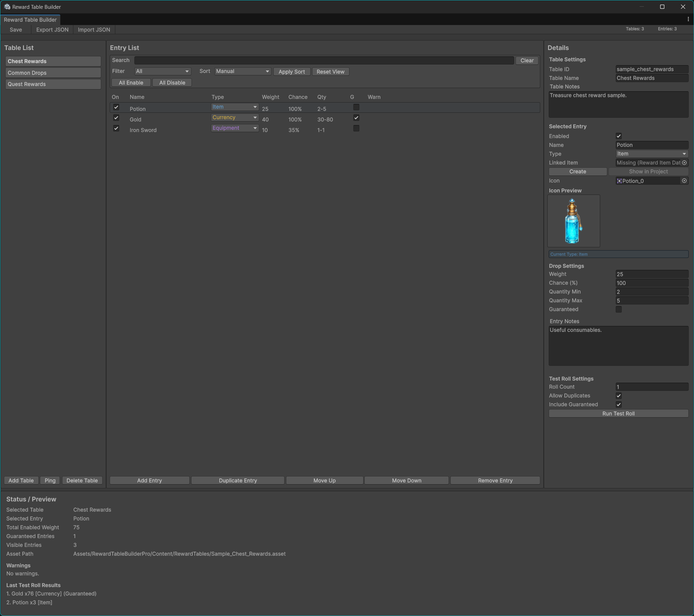Click the Create linked item button

tap(578, 172)
